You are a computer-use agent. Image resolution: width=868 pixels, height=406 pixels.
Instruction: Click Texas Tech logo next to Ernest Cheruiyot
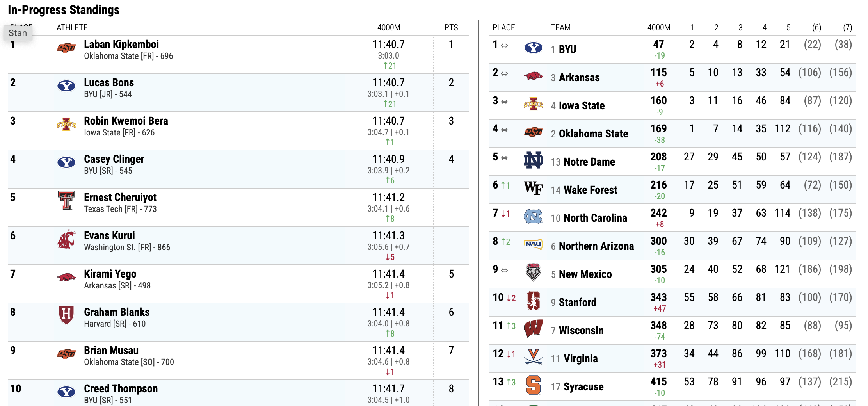66,201
